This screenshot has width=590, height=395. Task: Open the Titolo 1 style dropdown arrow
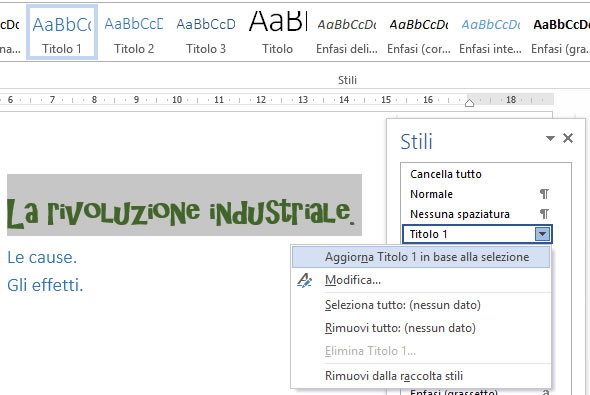542,234
